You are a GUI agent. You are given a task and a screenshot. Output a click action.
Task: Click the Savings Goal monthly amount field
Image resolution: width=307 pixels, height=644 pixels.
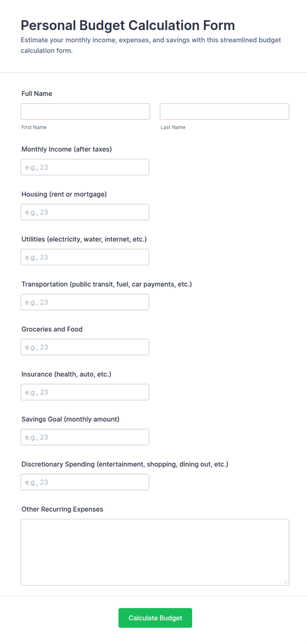[x=85, y=437]
